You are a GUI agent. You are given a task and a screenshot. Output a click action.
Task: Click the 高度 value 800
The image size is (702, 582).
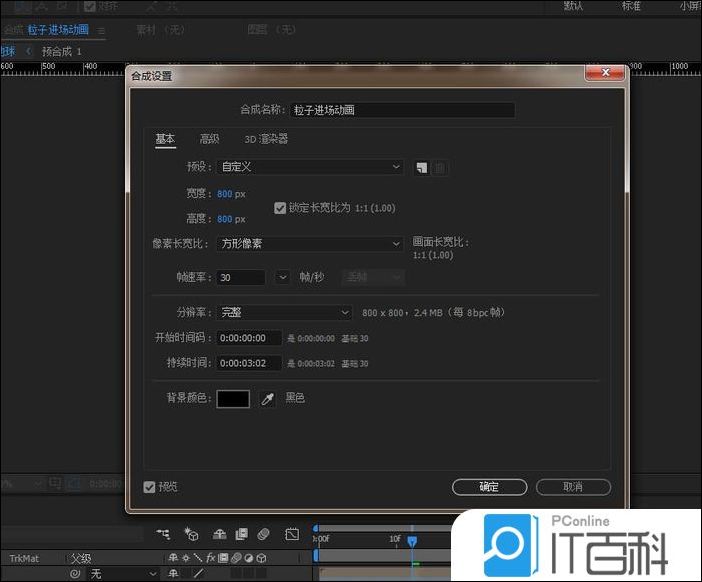coord(224,219)
